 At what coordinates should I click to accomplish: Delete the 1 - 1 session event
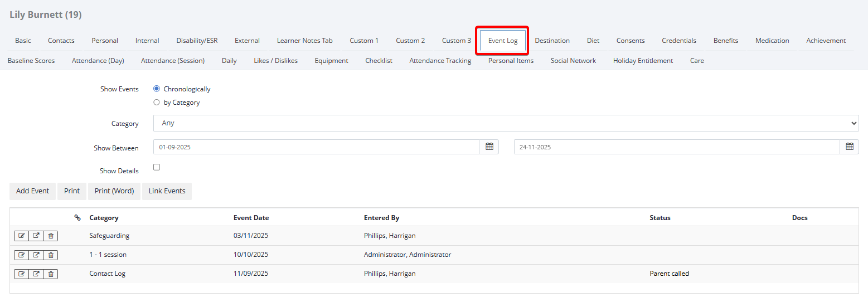click(x=51, y=255)
